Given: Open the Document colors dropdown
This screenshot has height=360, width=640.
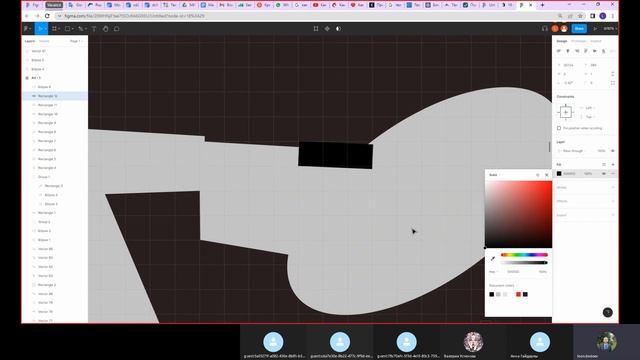Looking at the screenshot, I should pos(502,285).
